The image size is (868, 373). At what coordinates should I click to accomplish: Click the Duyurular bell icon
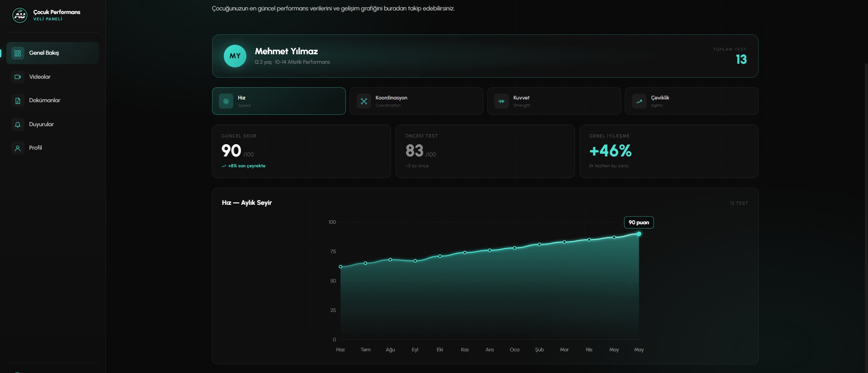click(18, 124)
